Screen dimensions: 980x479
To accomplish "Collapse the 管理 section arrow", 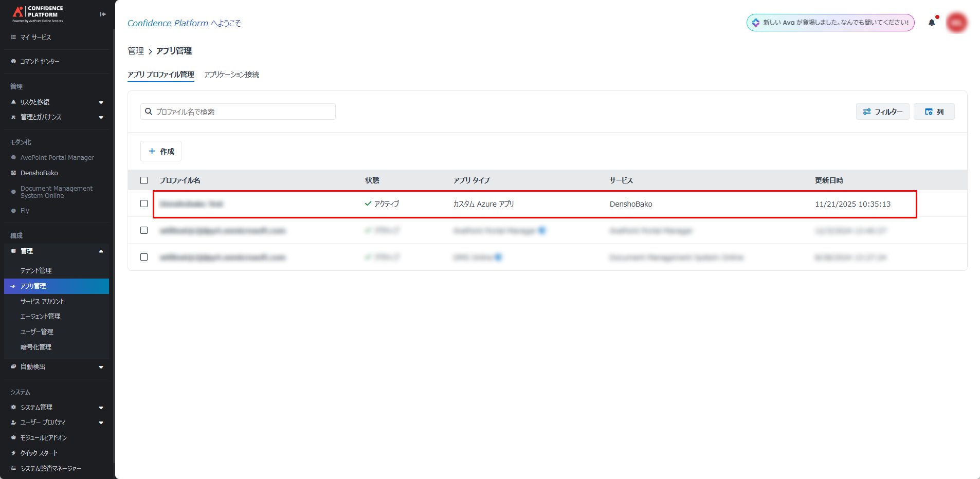I will pos(101,251).
